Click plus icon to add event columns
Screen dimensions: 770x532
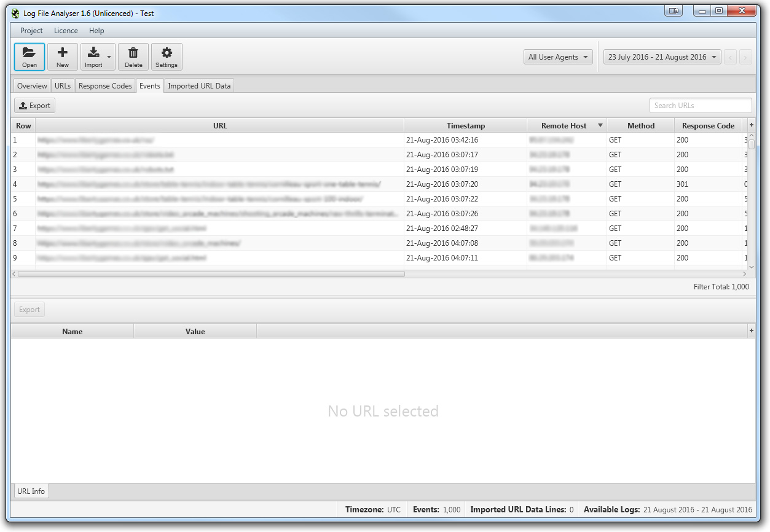click(x=751, y=125)
